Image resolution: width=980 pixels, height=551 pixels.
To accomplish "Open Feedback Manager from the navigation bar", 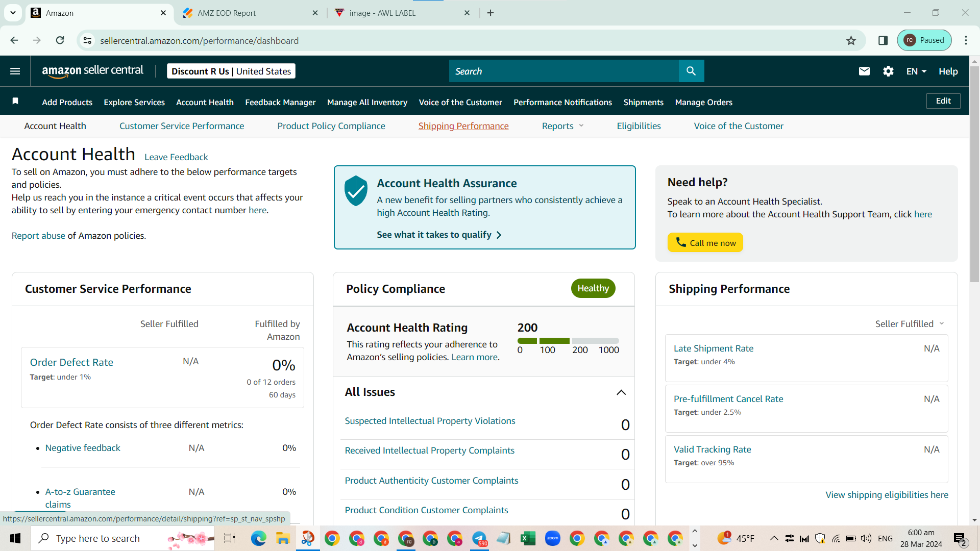I will tap(280, 102).
